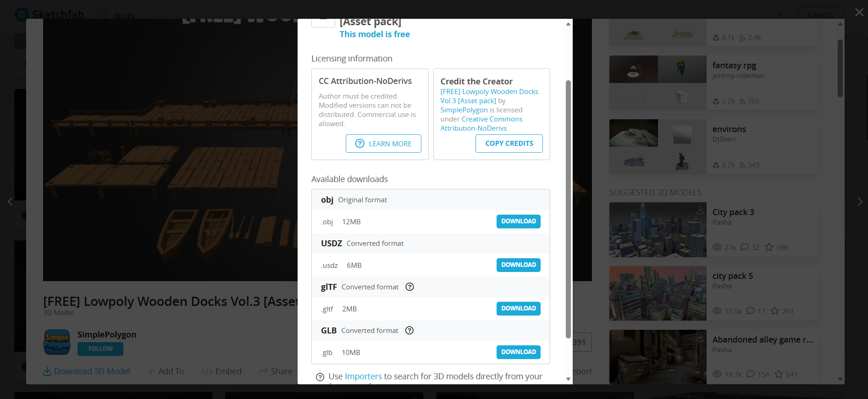
Task: Download the .obj 12MB file
Action: coord(519,222)
